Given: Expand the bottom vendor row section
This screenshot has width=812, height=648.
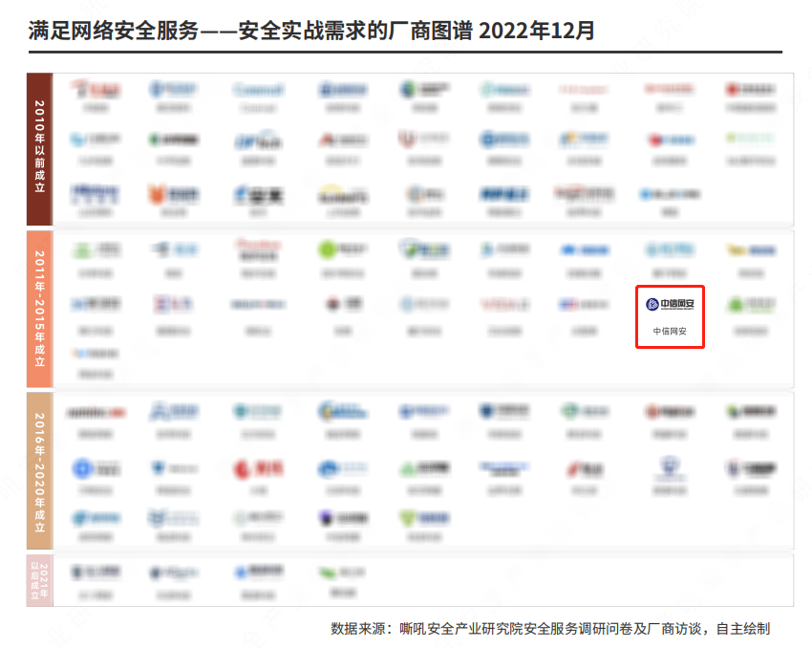Looking at the screenshot, I should (420, 577).
